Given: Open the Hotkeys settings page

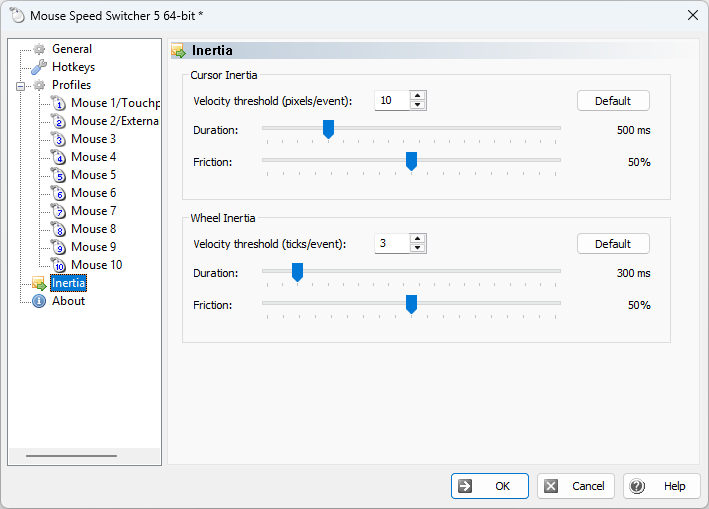Looking at the screenshot, I should click(x=73, y=67).
